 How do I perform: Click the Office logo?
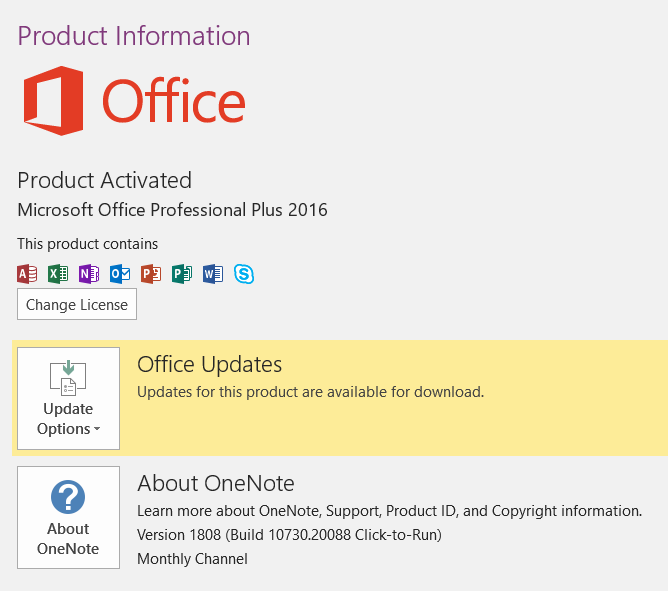click(x=134, y=101)
